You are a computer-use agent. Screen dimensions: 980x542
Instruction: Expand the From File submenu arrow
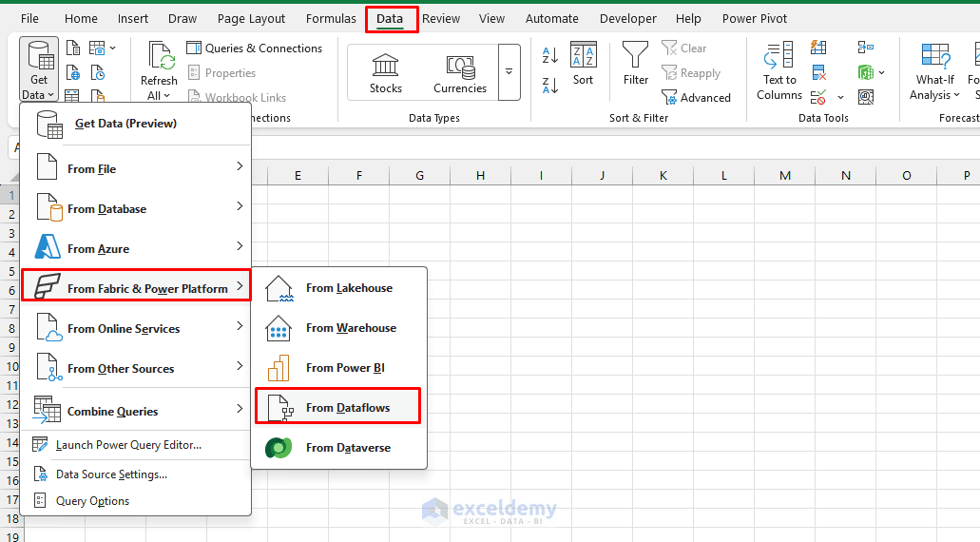click(x=240, y=166)
